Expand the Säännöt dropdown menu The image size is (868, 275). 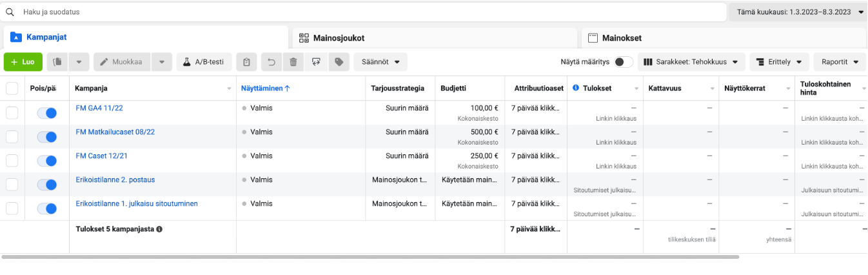(380, 62)
